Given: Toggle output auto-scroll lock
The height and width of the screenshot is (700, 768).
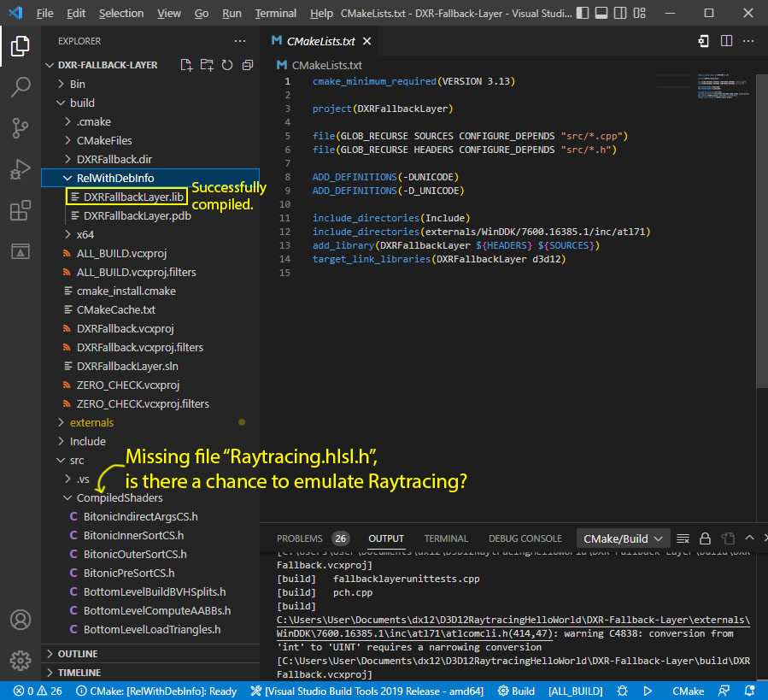Looking at the screenshot, I should pos(705,538).
